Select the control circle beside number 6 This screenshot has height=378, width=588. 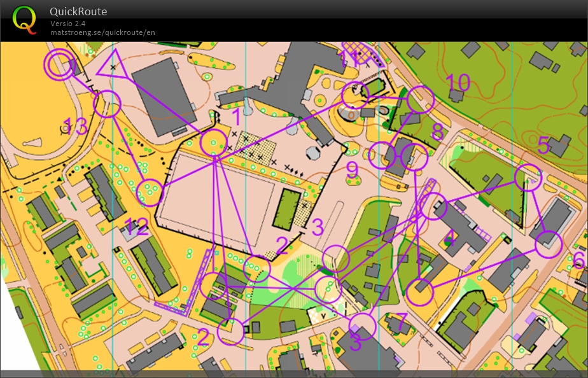point(549,244)
